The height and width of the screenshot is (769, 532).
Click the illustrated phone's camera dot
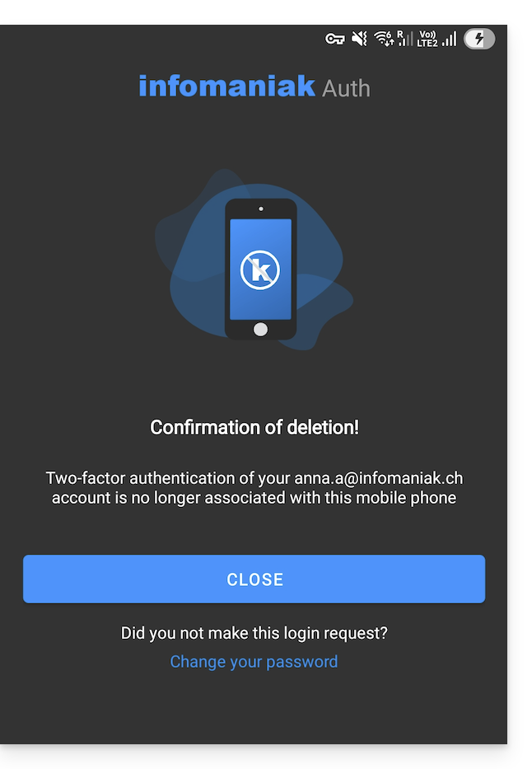pyautogui.click(x=261, y=209)
